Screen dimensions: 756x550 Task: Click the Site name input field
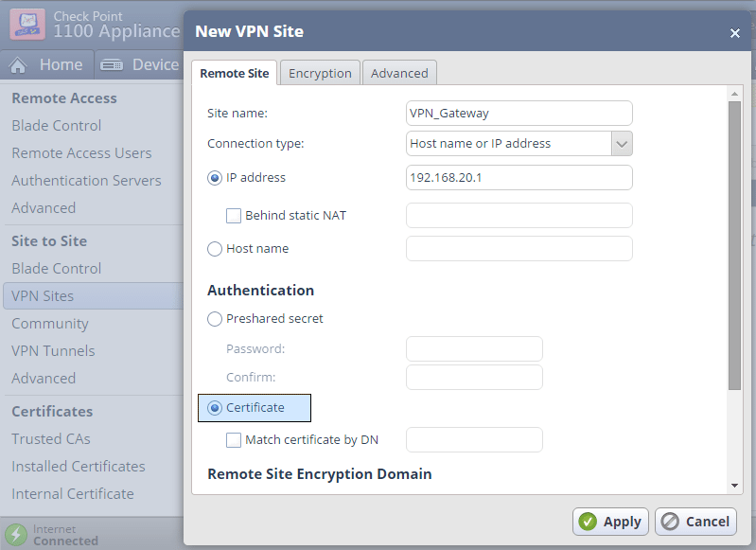(x=519, y=113)
